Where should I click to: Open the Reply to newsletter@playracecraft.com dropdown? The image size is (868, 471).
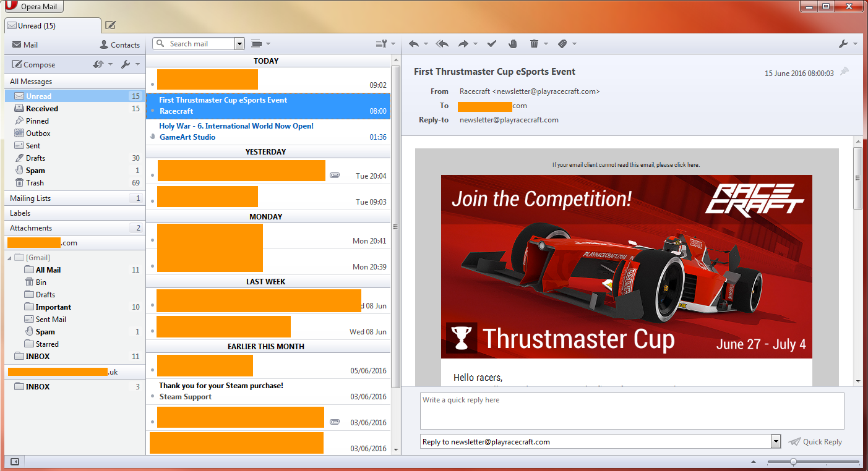[x=776, y=442]
